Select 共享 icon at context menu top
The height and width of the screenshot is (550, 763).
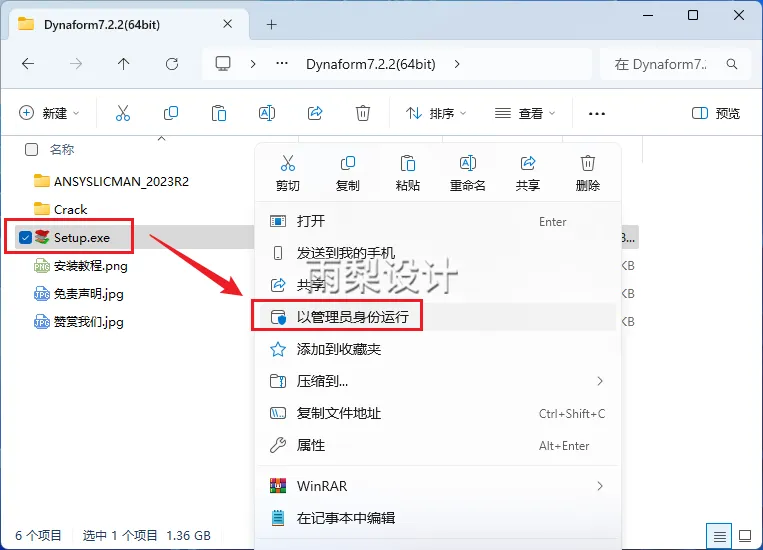tap(527, 173)
